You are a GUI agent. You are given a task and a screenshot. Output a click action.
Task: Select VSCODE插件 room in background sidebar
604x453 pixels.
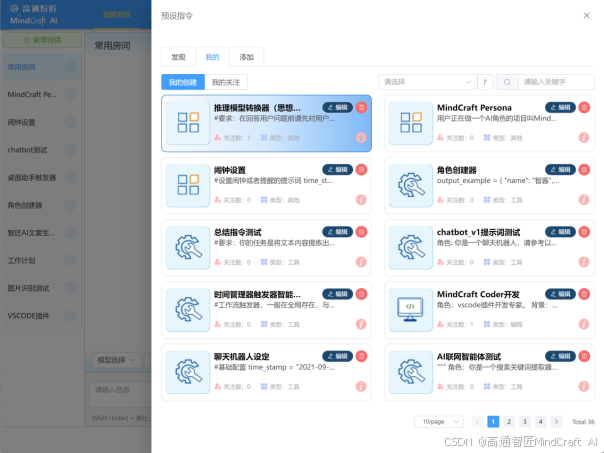[41, 316]
